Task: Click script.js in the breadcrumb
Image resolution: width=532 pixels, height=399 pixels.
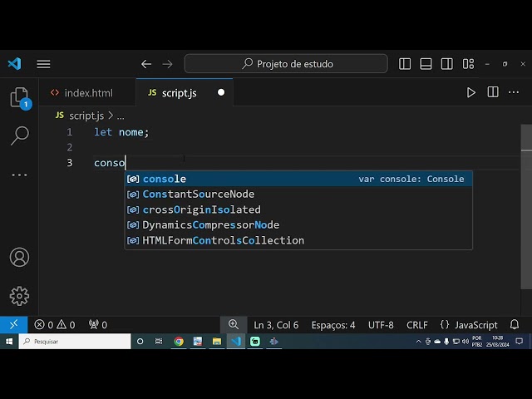Action: pos(86,116)
